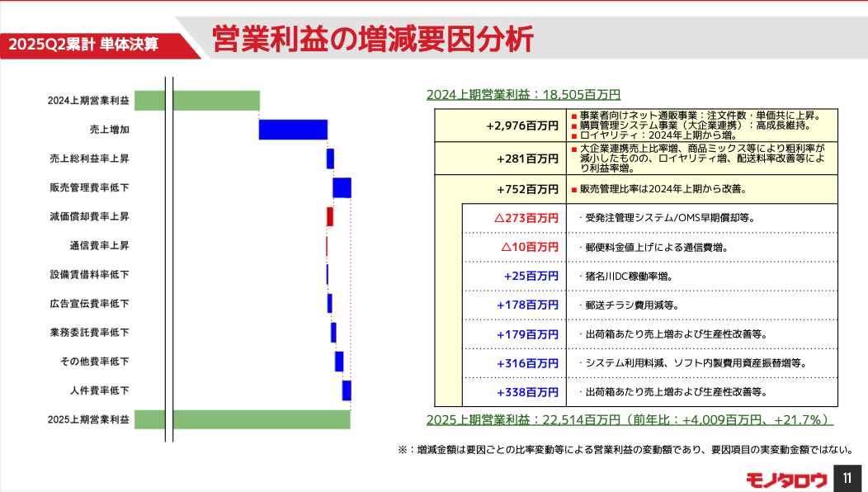Screen dimensions: 868x492
Task: Click the '売上総利益率上昇' chart label
Action: coord(90,158)
